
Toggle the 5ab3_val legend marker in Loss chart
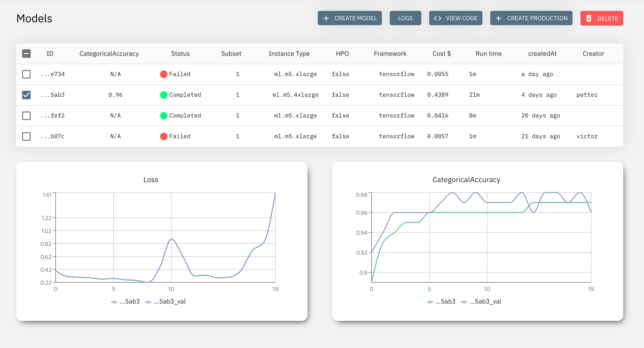[148, 302]
